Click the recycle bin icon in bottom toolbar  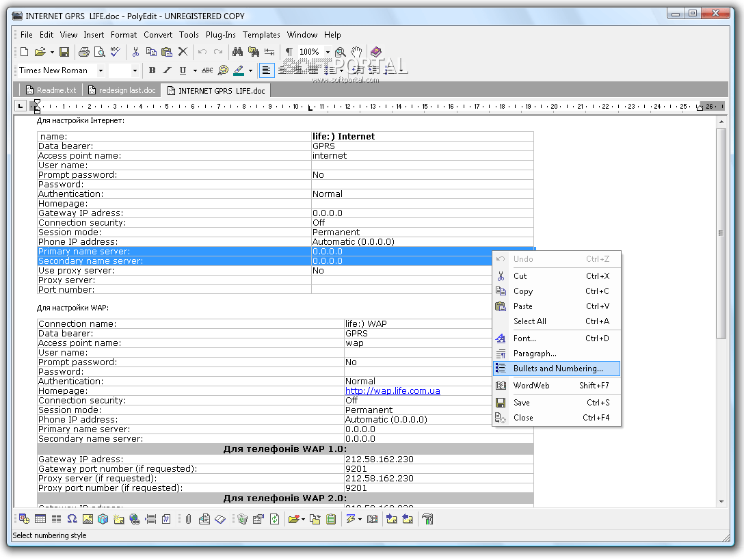[x=243, y=519]
